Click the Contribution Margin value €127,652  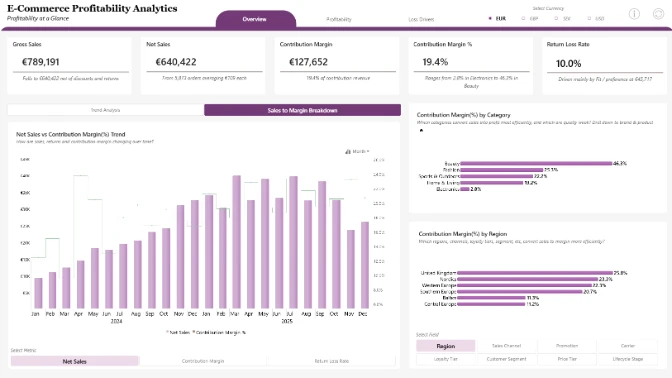coord(309,62)
